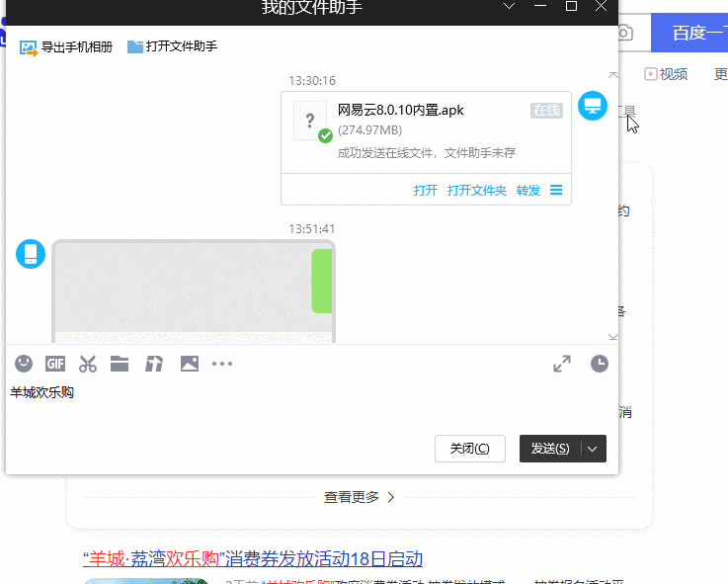This screenshot has height=584, width=728.
Task: Open the 羊城·荔湾欢乐购 coupon news link
Action: tap(253, 559)
